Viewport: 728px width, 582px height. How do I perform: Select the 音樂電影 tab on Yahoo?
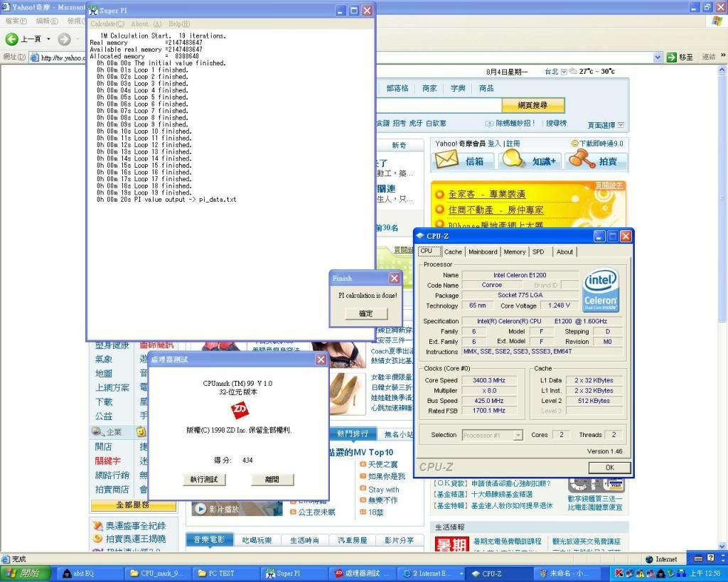(x=209, y=540)
